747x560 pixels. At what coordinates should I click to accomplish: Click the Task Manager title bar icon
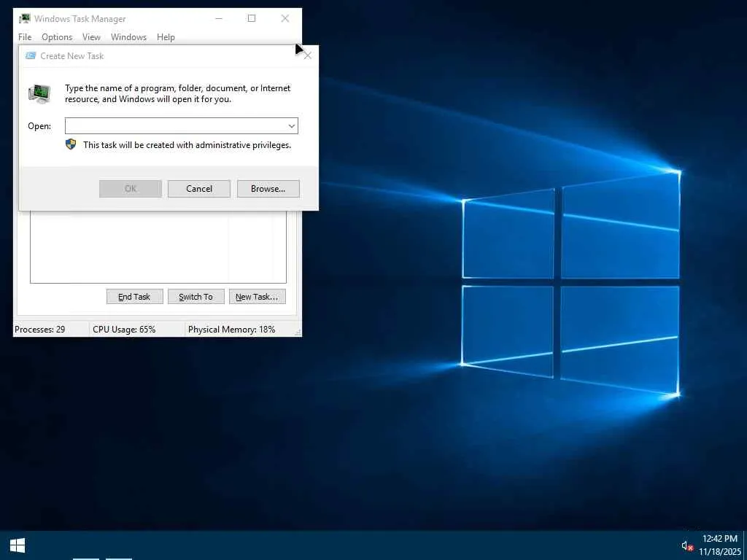click(x=24, y=18)
